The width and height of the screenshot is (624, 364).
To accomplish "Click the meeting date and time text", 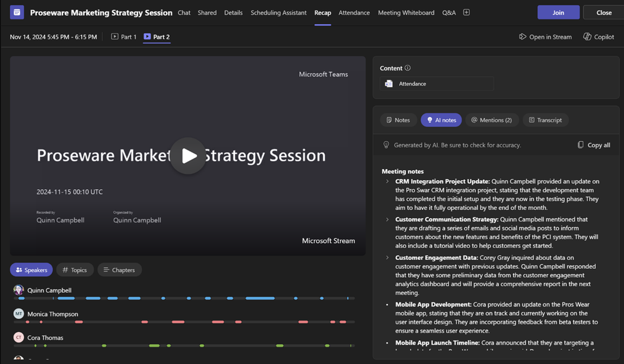I will pyautogui.click(x=53, y=37).
